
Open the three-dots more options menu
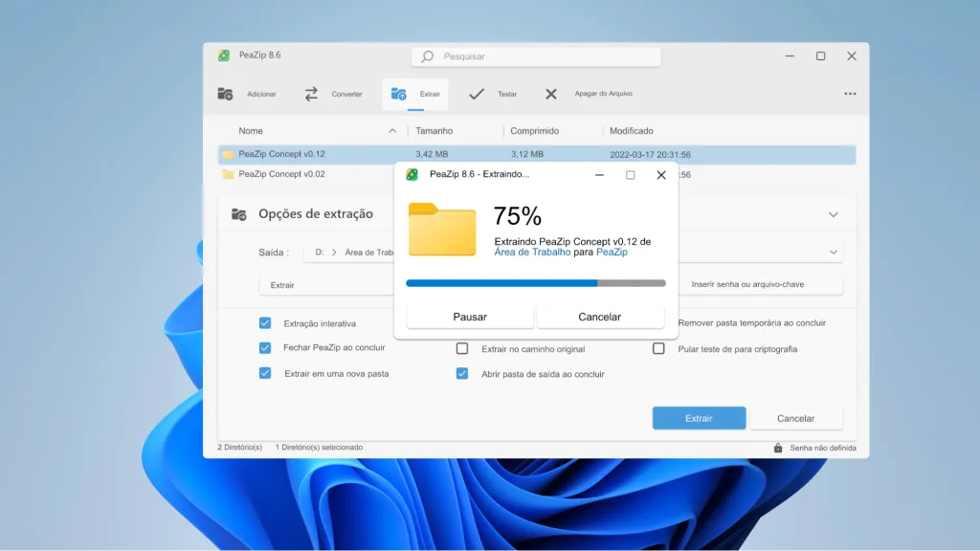[850, 94]
